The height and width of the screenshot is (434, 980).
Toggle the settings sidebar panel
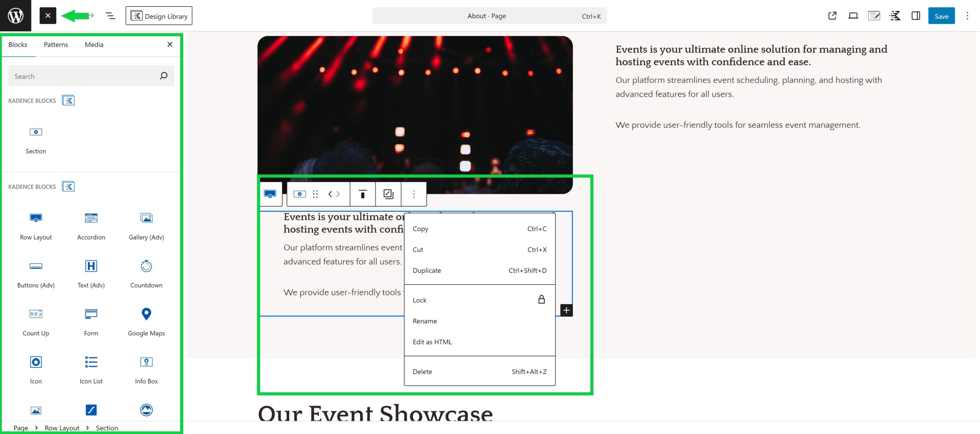(x=916, y=16)
